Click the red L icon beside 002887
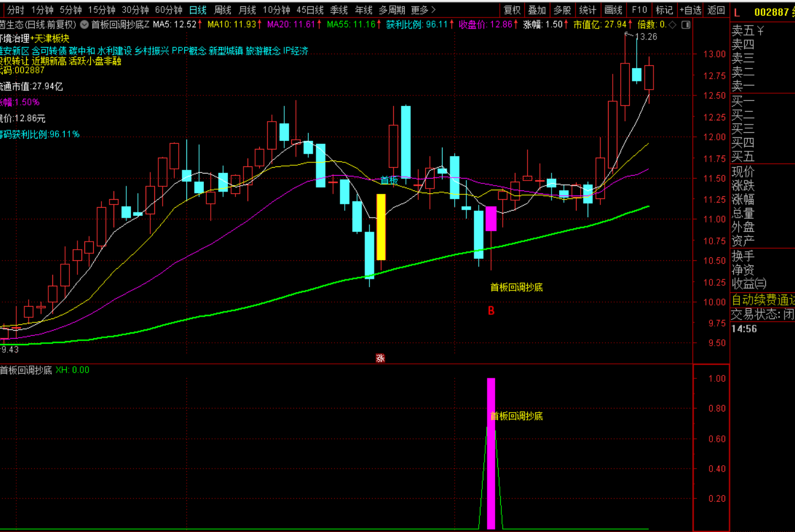 tap(737, 12)
